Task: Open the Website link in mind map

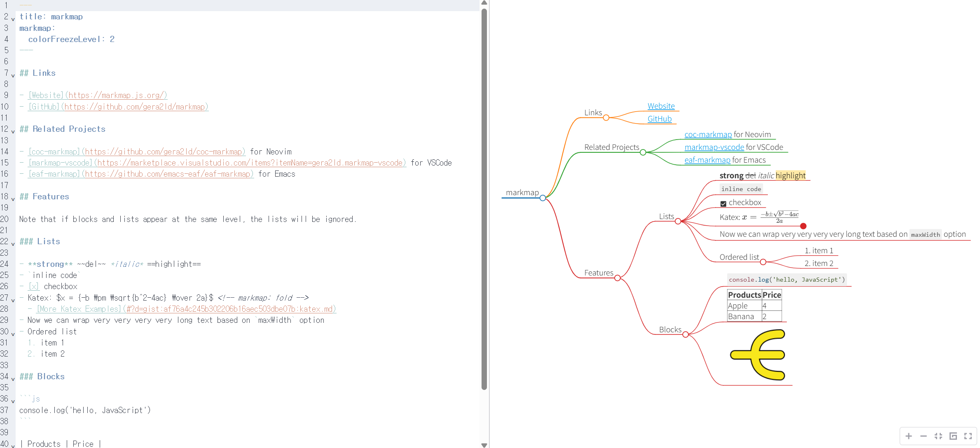Action: [661, 106]
